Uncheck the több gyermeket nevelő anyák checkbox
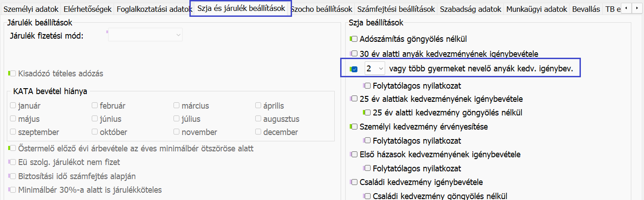The width and height of the screenshot is (644, 200). [x=355, y=69]
